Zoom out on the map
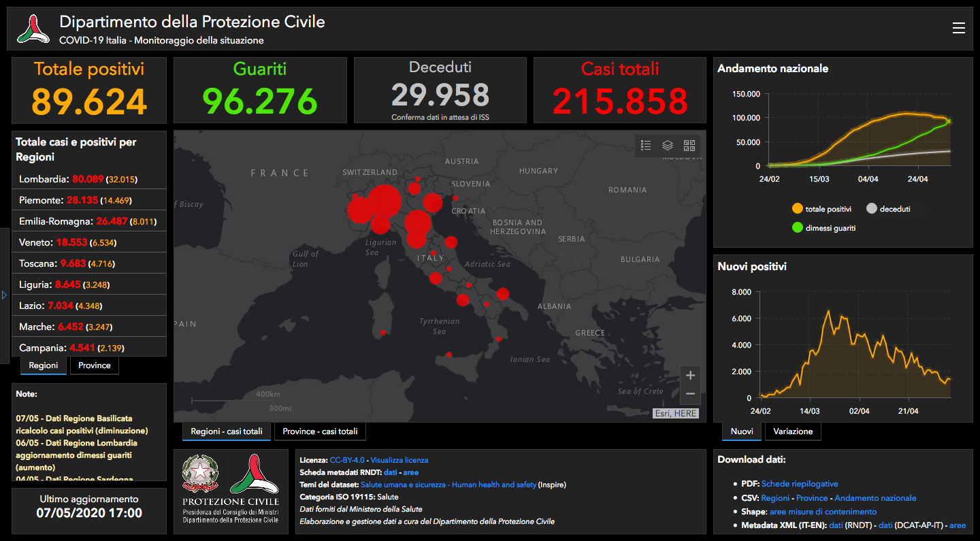The image size is (980, 541). click(690, 393)
